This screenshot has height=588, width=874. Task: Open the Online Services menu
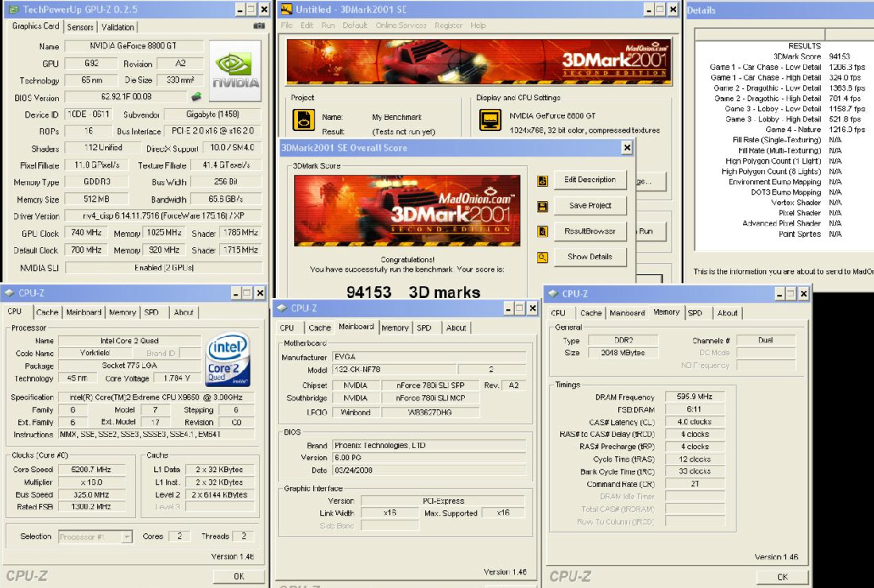(x=400, y=25)
